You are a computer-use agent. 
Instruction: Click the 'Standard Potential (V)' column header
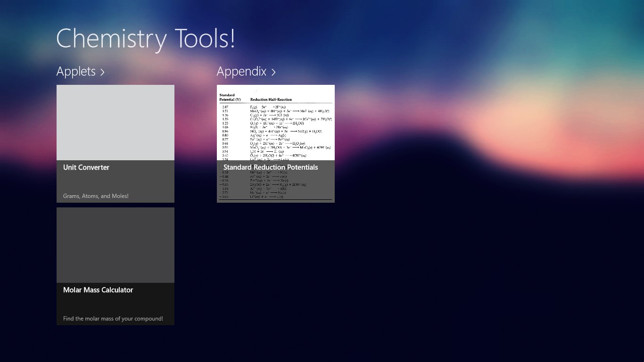click(x=230, y=98)
